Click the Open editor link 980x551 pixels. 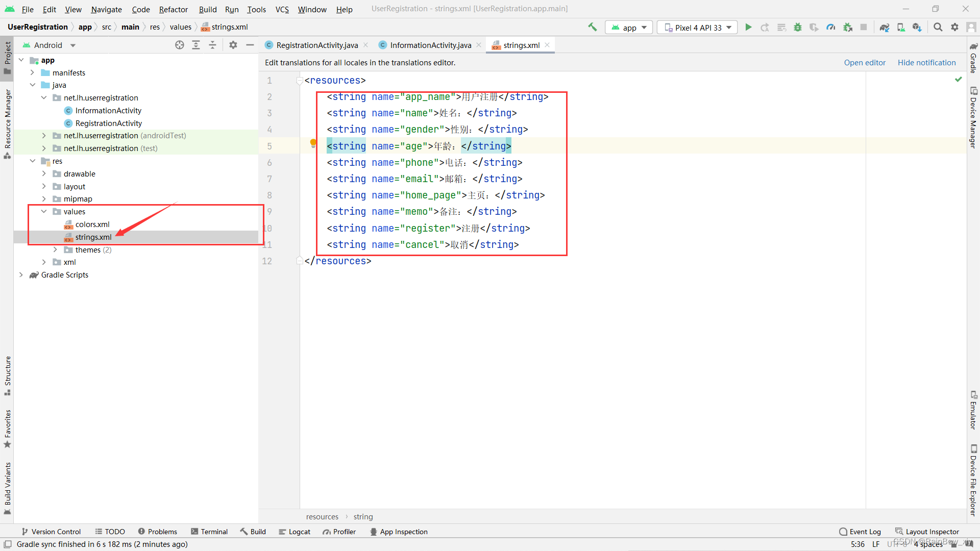864,63
